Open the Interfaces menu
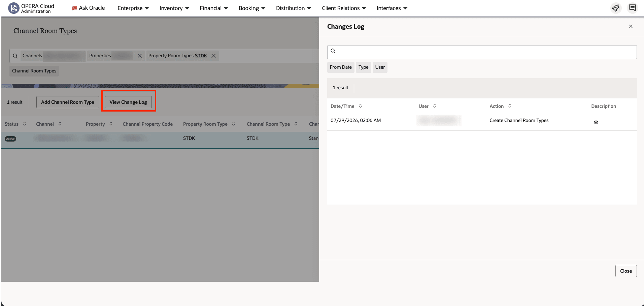The height and width of the screenshot is (307, 644). click(x=392, y=8)
